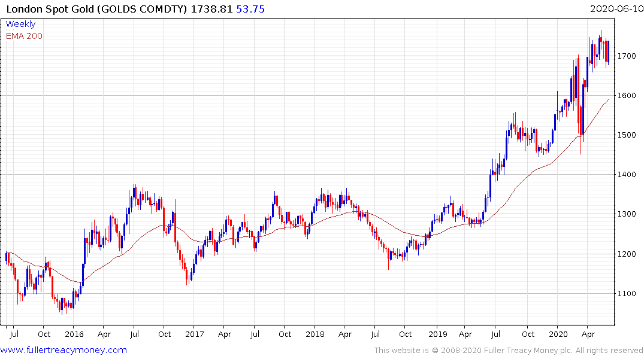Click the 2017 year marker on time axis
644x359 pixels.
pos(195,334)
